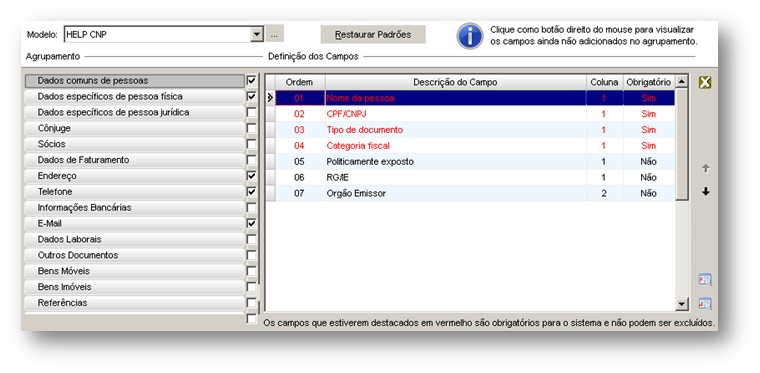
Task: Open the Cônjuge grouping
Action: pos(135,128)
